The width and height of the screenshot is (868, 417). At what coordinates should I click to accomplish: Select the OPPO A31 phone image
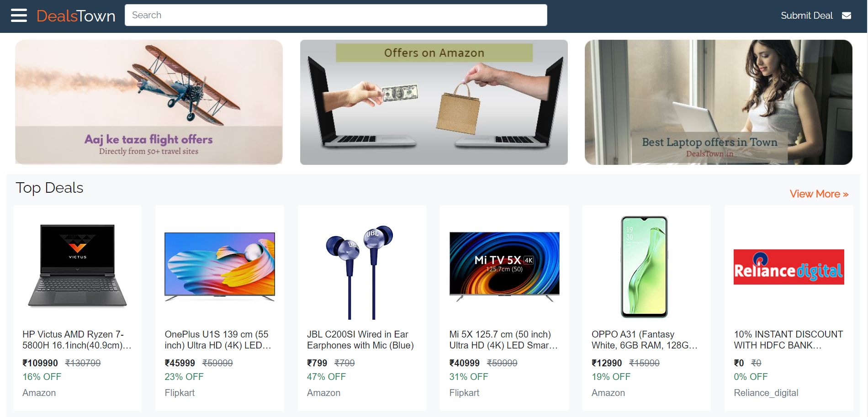coord(644,267)
